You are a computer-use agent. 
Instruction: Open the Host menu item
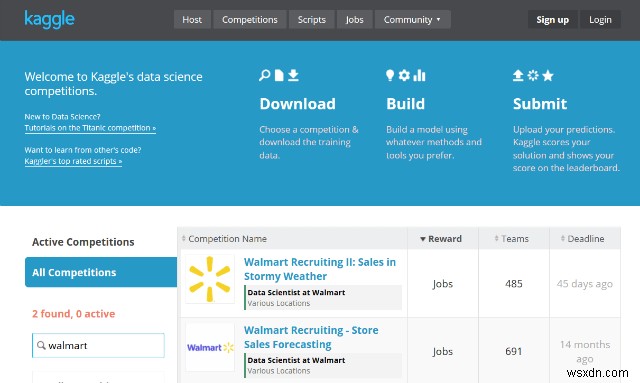pyautogui.click(x=192, y=20)
